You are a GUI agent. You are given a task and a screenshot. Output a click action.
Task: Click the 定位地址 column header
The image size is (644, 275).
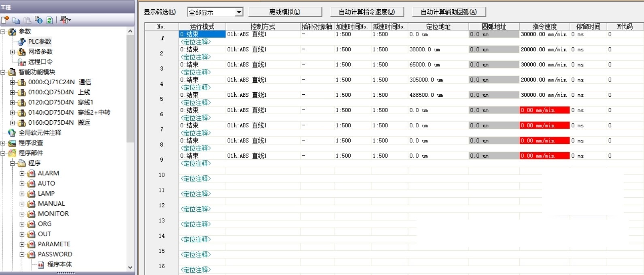click(x=438, y=26)
